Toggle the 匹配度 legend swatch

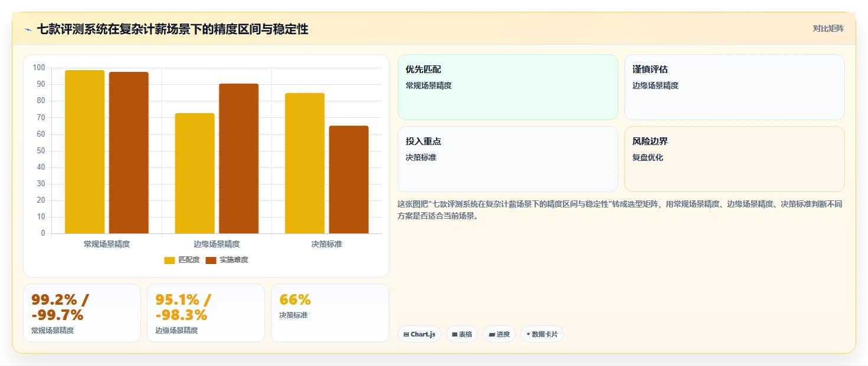170,260
